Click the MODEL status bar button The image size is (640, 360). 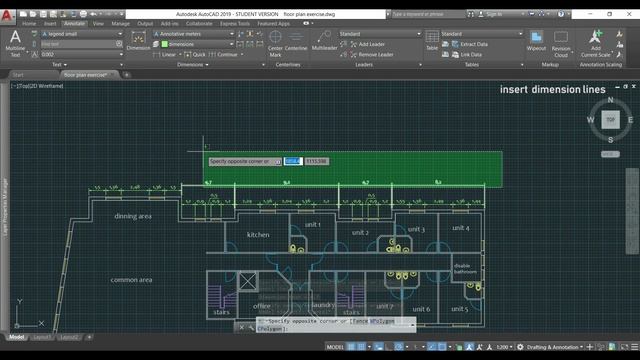335,347
